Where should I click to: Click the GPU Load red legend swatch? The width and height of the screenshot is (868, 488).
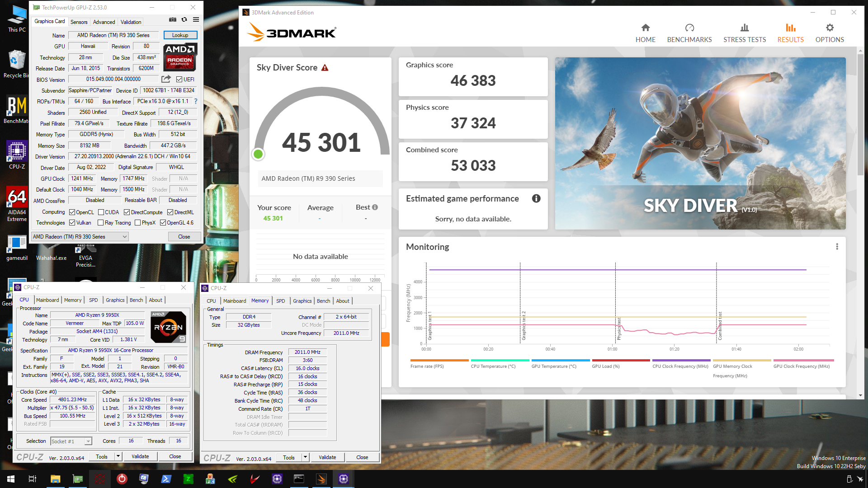point(621,361)
